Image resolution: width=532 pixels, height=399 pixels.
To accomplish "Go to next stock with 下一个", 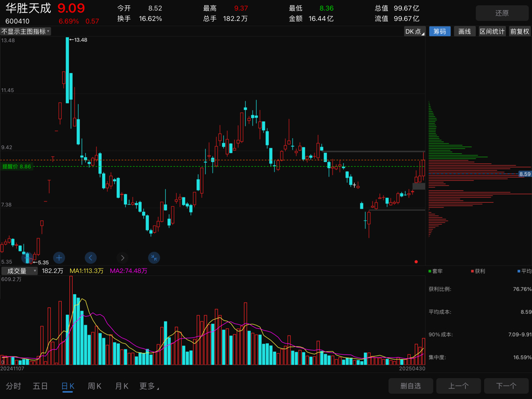I will coord(506,386).
